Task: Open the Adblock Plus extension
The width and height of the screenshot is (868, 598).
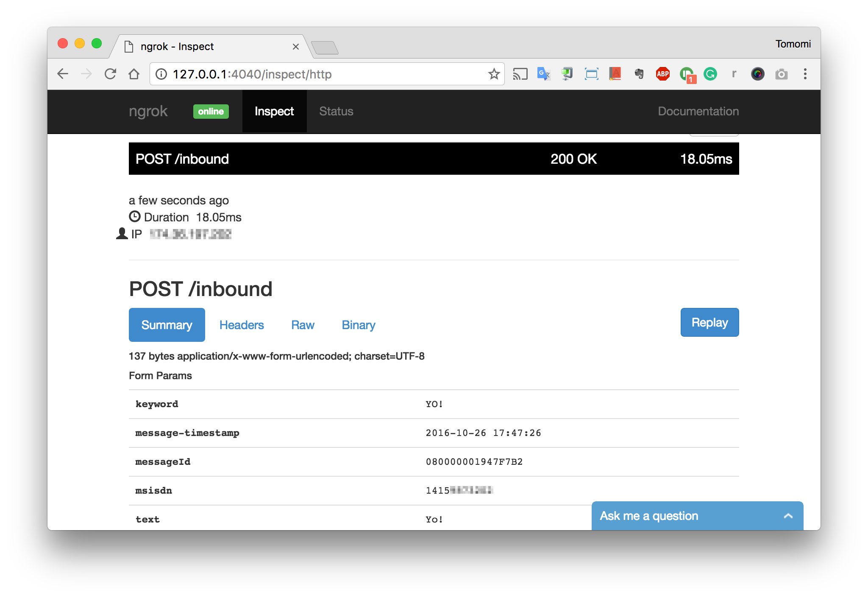Action: (662, 74)
